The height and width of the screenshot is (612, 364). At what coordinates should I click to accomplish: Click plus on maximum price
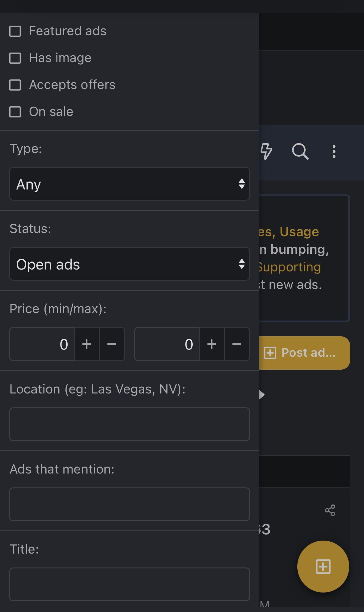[212, 344]
